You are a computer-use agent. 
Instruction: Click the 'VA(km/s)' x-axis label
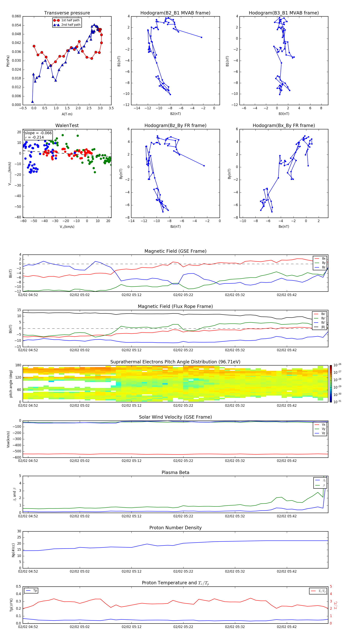click(x=67, y=227)
